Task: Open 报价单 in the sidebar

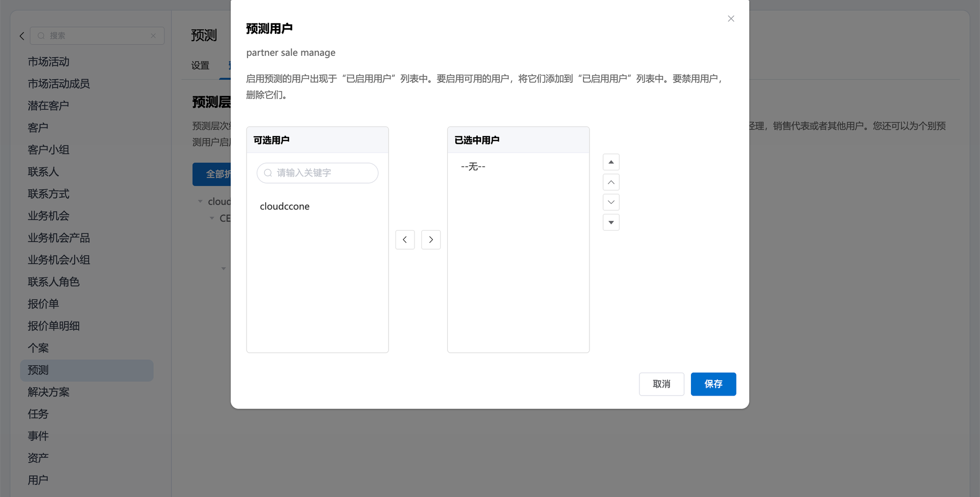Action: point(43,304)
